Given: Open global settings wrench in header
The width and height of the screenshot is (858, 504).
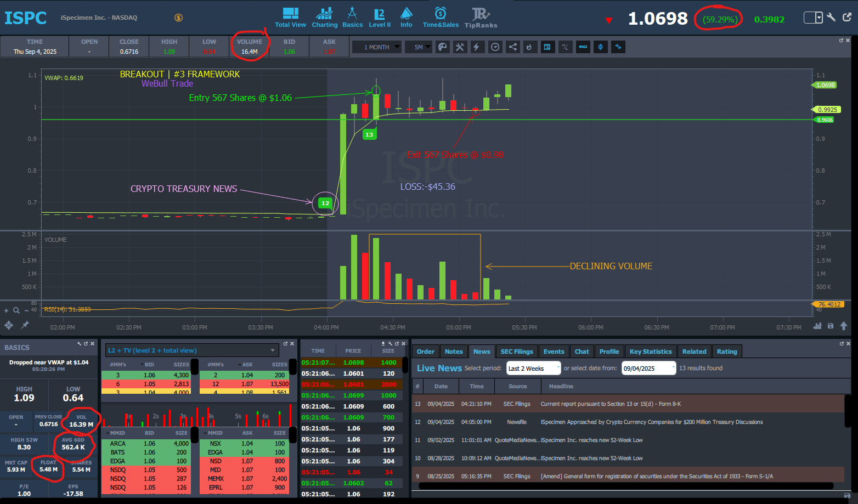Looking at the screenshot, I should tap(832, 17).
